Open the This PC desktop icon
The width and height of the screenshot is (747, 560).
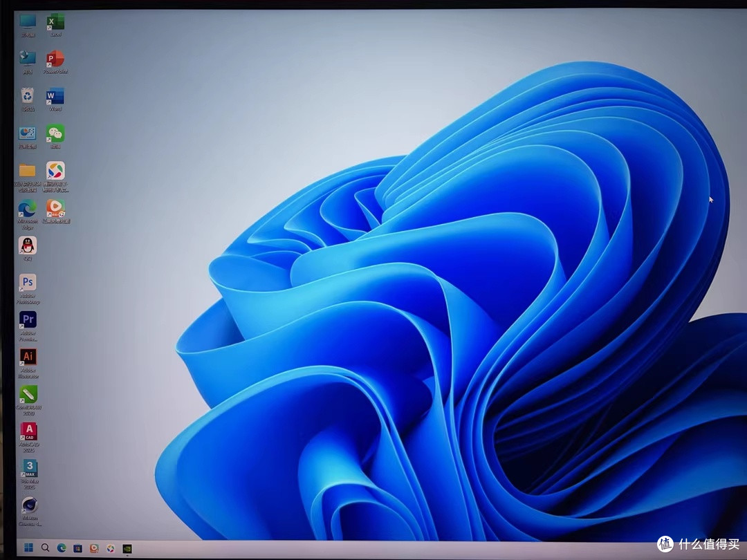coord(28,22)
